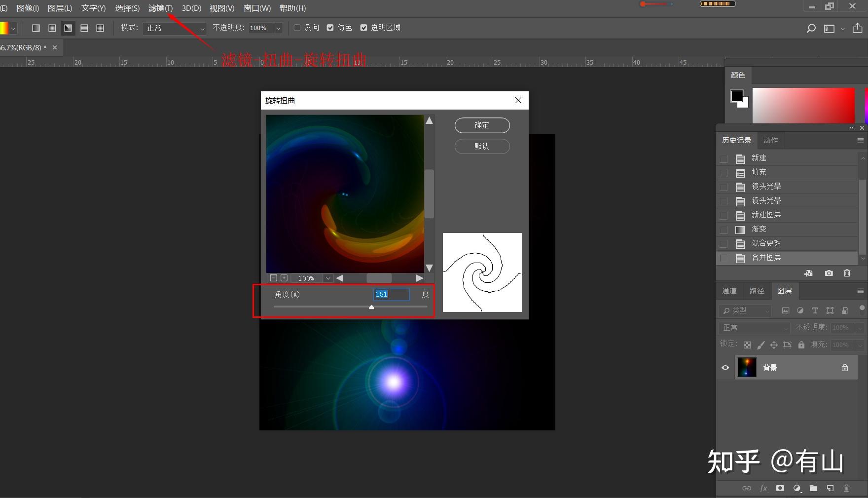Filter layers by smart object icon
This screenshot has height=498, width=868.
pos(845,310)
